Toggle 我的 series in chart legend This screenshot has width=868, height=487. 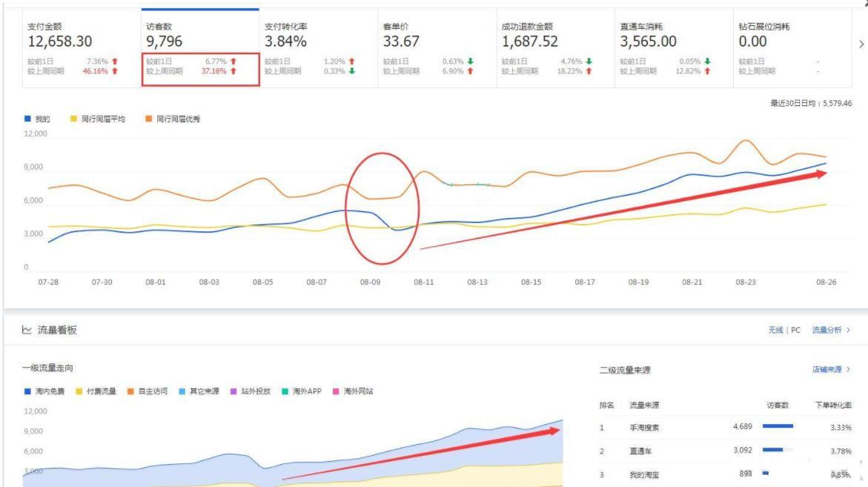tap(38, 119)
